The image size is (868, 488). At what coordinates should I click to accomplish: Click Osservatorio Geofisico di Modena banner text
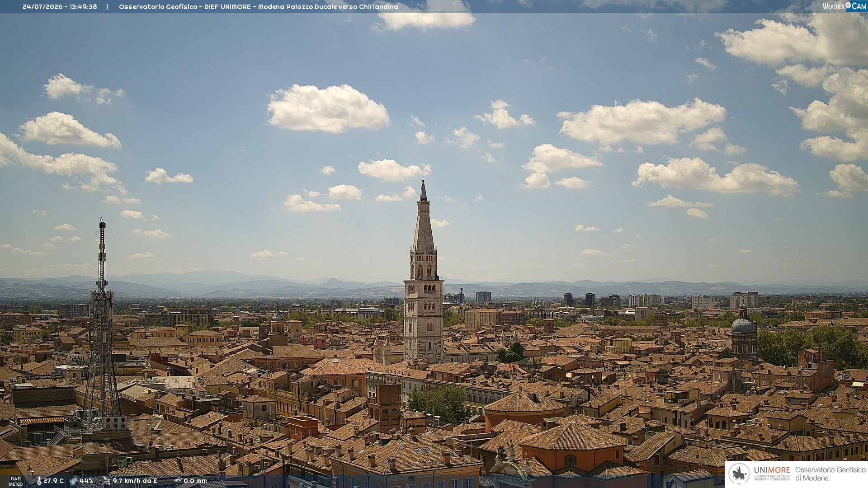point(830,474)
